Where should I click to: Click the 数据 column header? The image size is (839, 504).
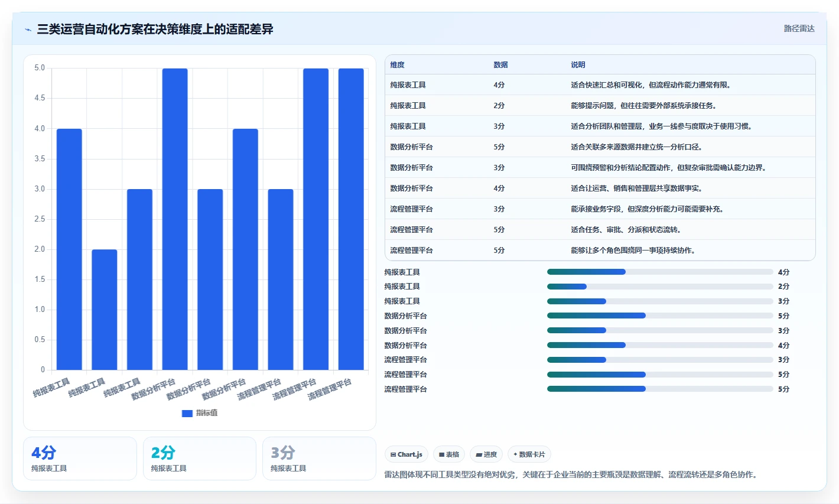click(500, 65)
